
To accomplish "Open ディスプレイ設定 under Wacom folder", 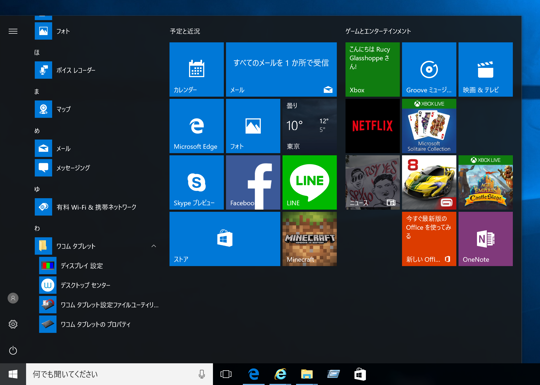I will coord(99,266).
